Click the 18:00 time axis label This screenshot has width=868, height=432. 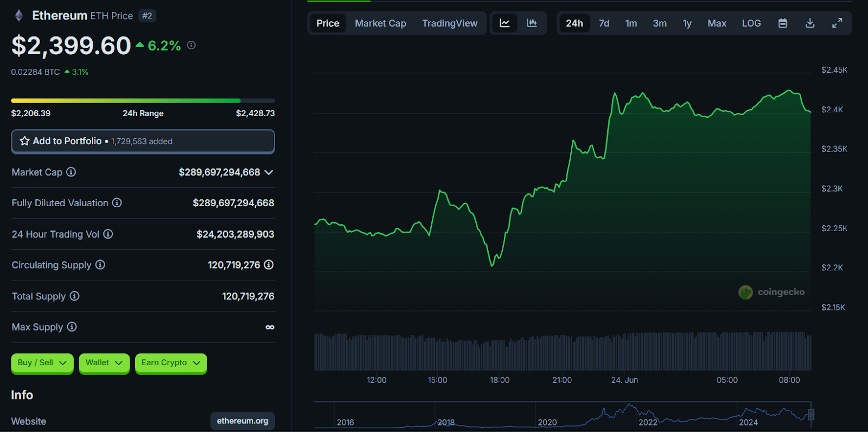pos(500,380)
